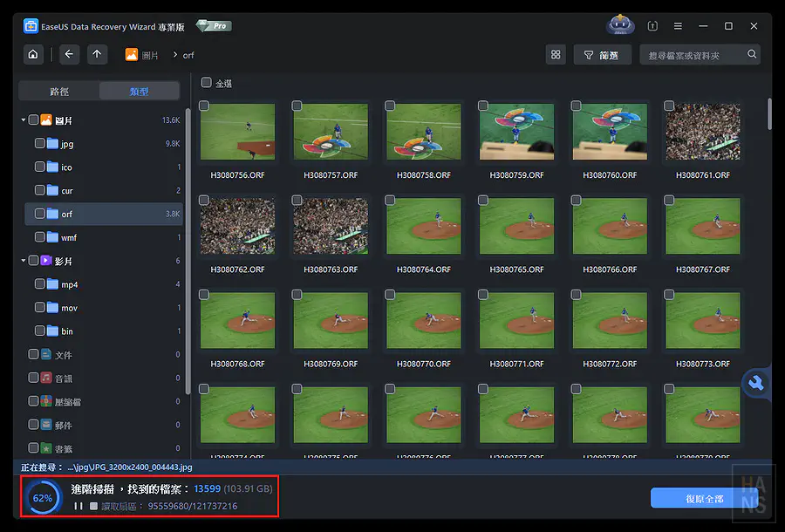Open the hamburger menu in title bar
The height and width of the screenshot is (532, 785).
point(678,26)
